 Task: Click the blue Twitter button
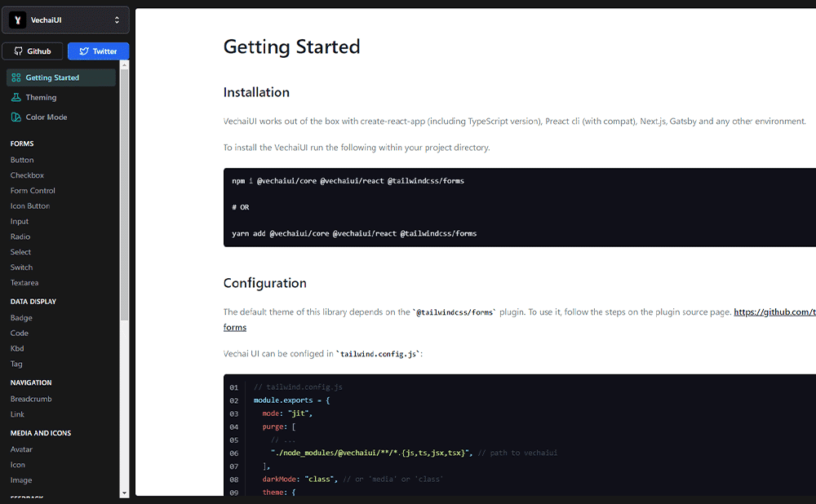[x=98, y=51]
